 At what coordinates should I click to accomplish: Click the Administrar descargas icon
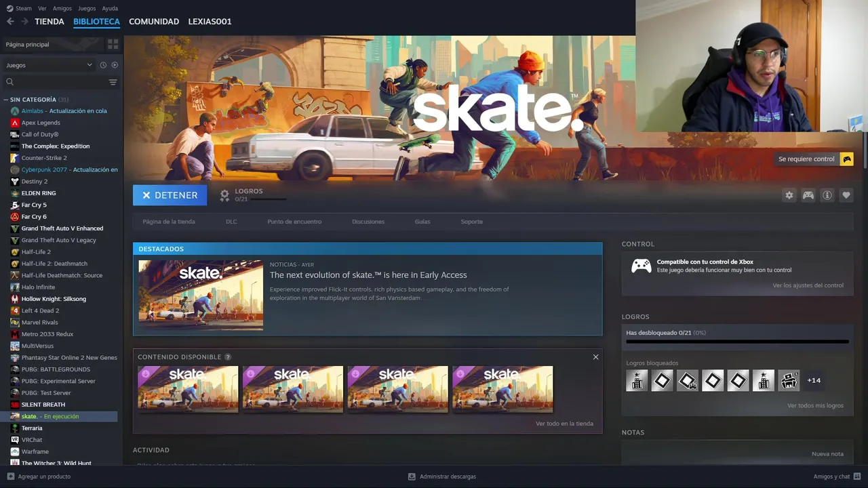[412, 476]
